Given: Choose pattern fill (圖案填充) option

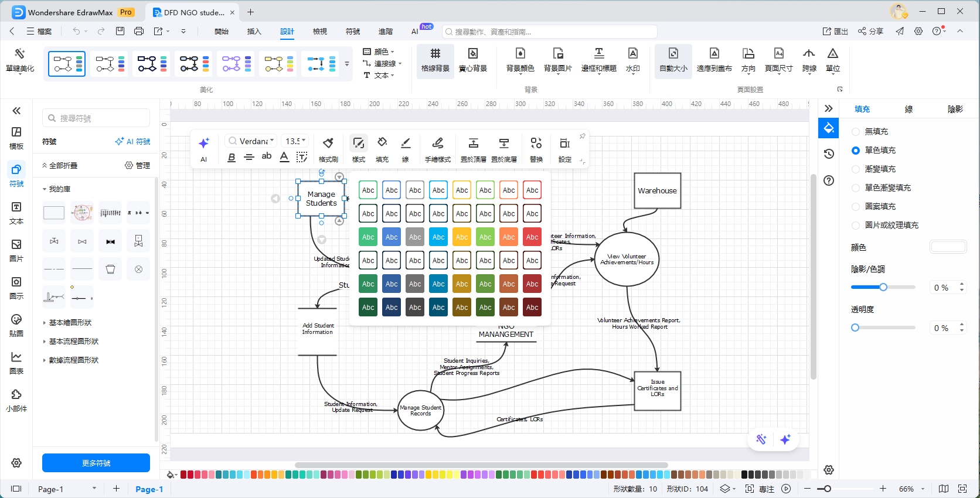Looking at the screenshot, I should tap(856, 207).
